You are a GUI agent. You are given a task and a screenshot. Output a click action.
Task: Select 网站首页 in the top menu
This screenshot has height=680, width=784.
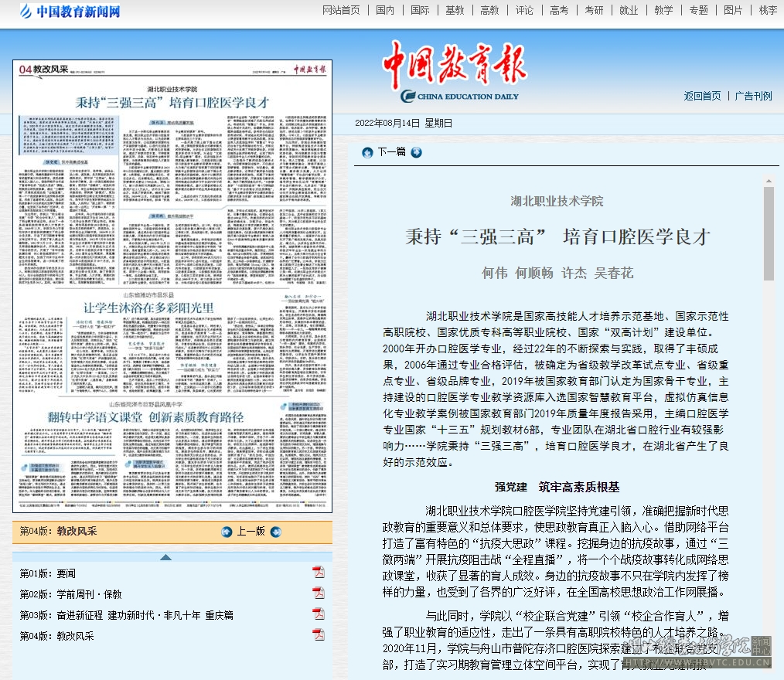coord(341,11)
